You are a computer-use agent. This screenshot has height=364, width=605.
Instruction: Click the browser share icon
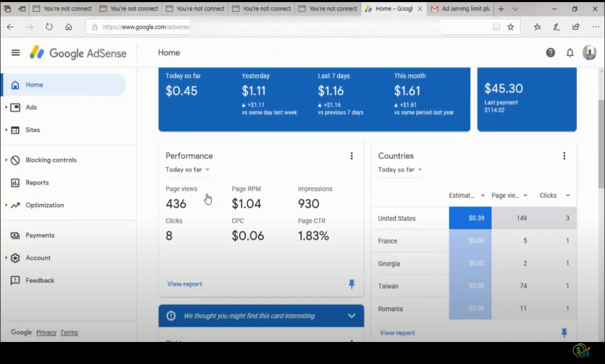point(576,27)
